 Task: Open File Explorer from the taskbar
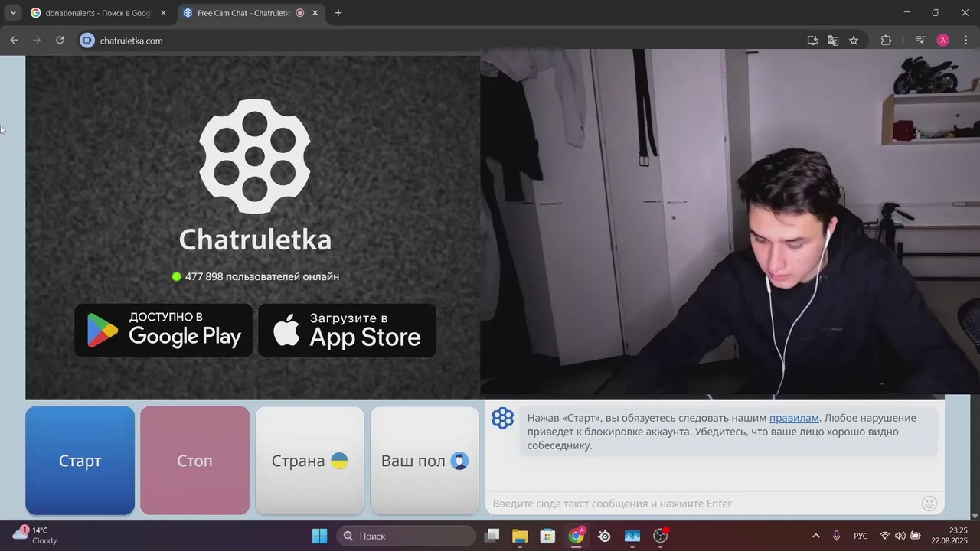pyautogui.click(x=520, y=536)
